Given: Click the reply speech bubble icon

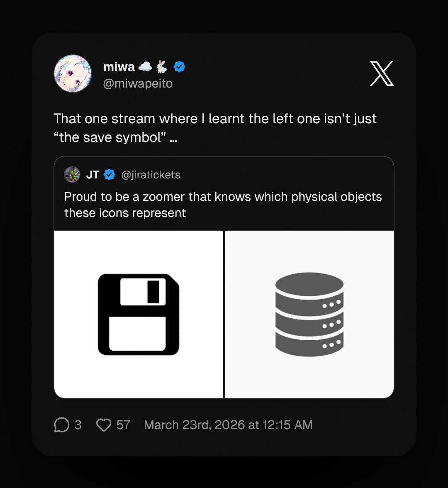Looking at the screenshot, I should coord(61,425).
